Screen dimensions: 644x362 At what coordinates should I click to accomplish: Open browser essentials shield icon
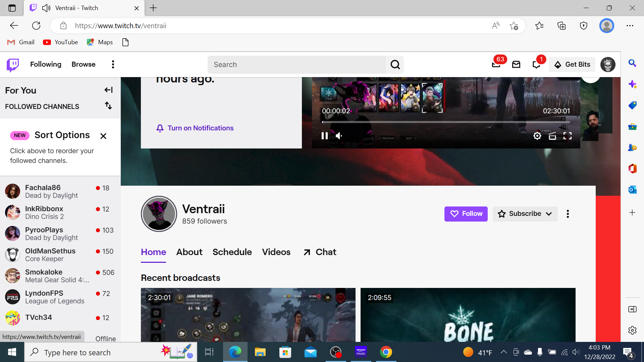tap(584, 26)
